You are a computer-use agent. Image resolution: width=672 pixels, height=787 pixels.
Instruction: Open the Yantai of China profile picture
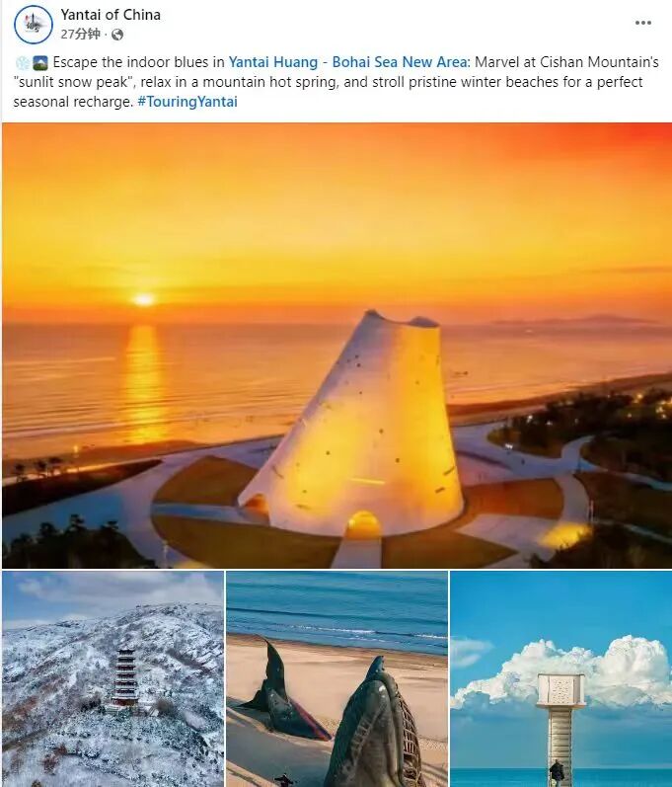pyautogui.click(x=34, y=25)
